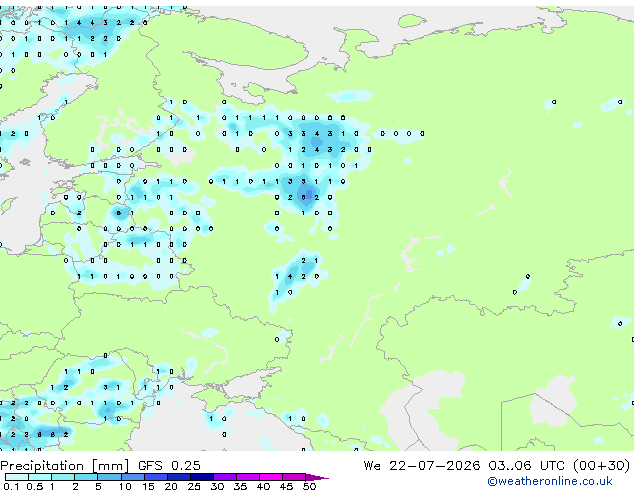Click the '25' legend scale value
634x490 pixels.
point(194,486)
